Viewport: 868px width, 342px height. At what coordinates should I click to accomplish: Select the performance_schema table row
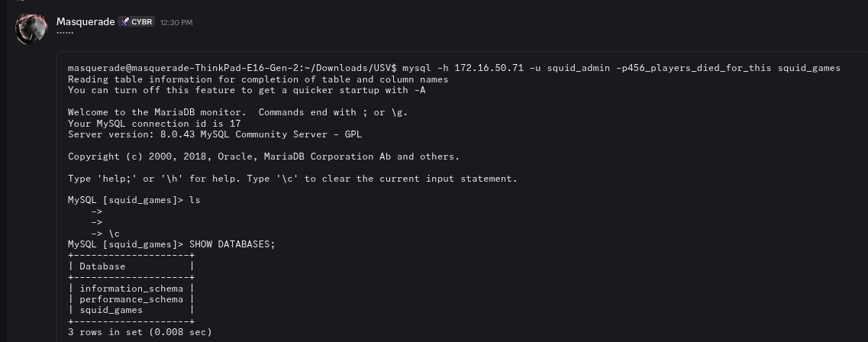131,299
